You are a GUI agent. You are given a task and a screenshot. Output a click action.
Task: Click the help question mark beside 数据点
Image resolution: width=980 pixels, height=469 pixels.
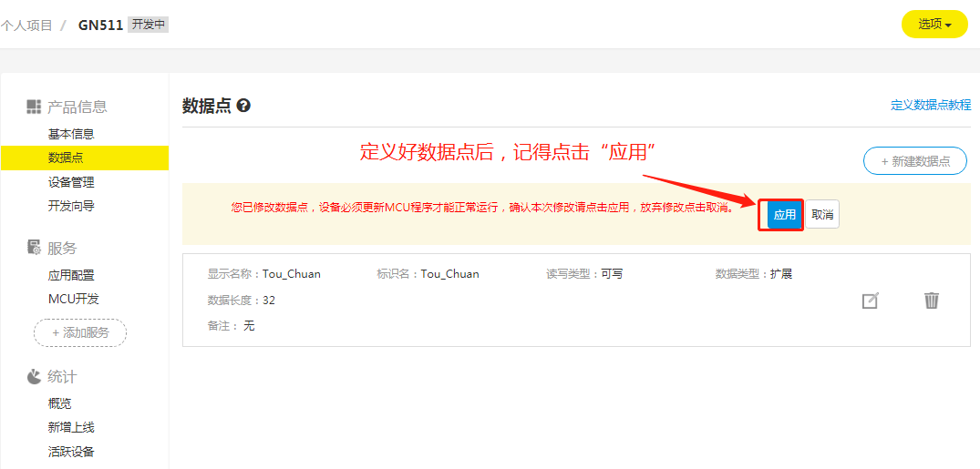click(243, 106)
